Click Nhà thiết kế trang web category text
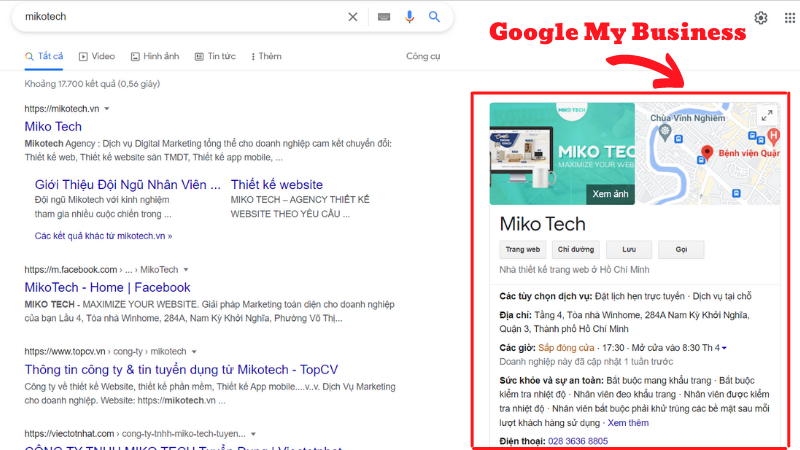Viewport: 800px width, 450px height. [574, 269]
